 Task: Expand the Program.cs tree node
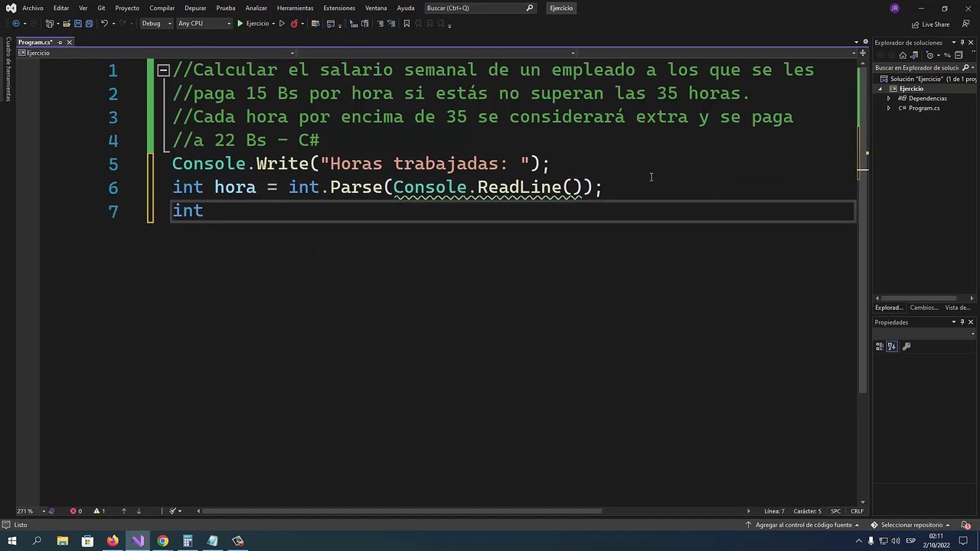click(x=889, y=108)
